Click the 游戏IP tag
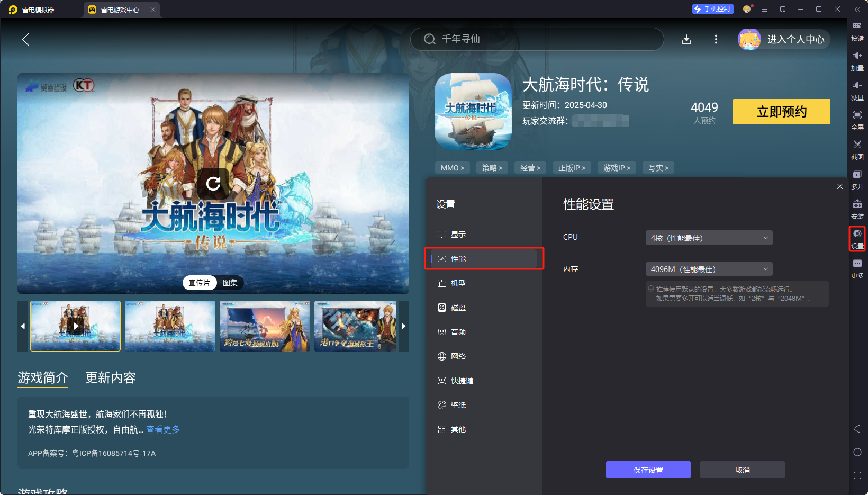This screenshot has width=868, height=495. 617,168
